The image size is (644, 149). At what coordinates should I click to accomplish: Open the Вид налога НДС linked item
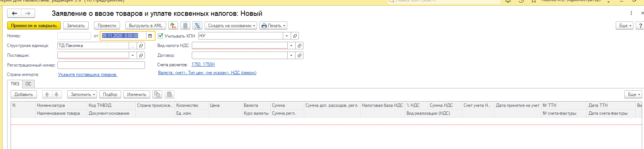click(x=300, y=46)
